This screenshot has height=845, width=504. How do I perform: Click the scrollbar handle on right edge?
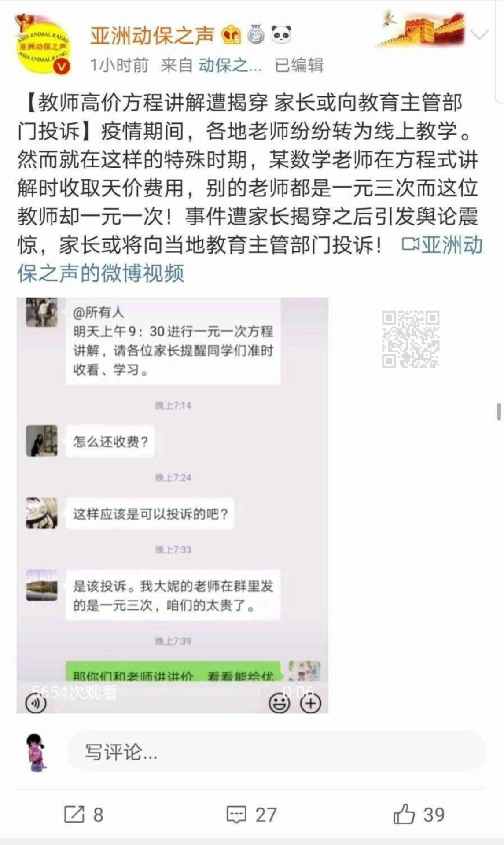(499, 411)
